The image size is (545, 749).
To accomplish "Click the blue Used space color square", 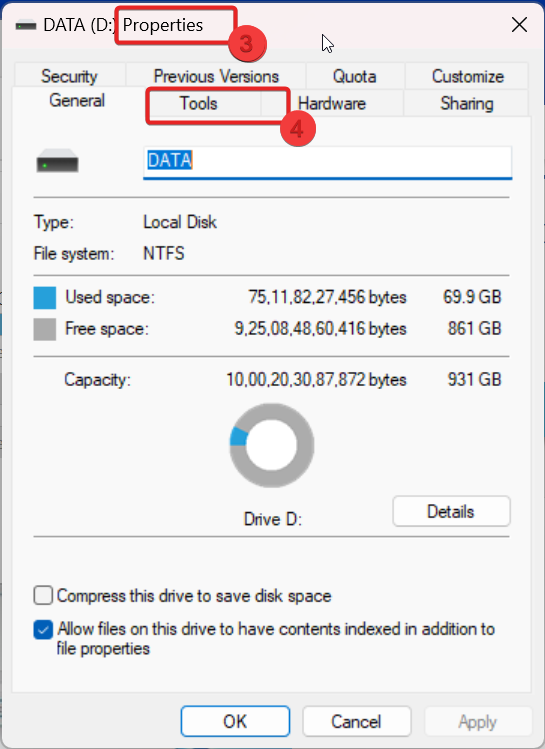I will pyautogui.click(x=45, y=298).
